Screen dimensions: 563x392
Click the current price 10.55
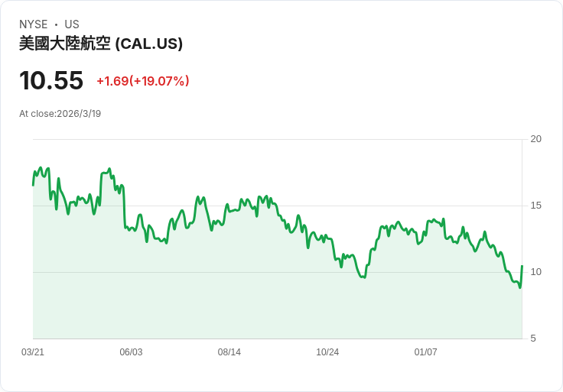coord(51,80)
